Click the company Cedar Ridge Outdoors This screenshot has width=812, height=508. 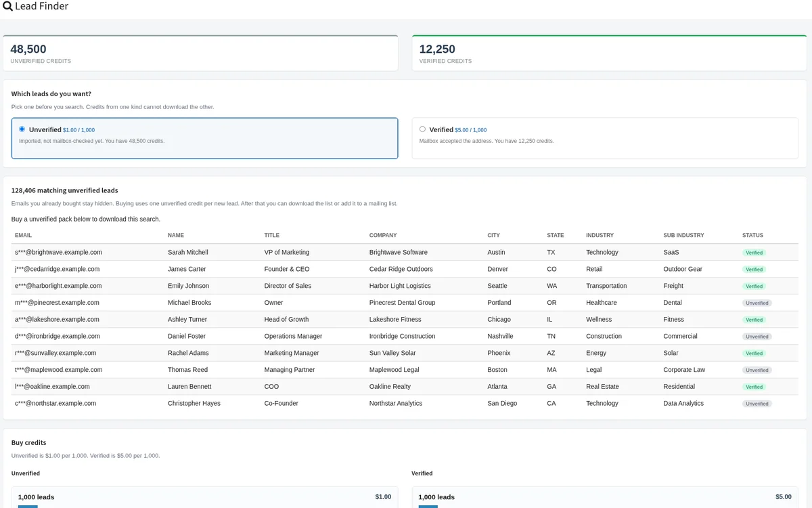coord(401,269)
